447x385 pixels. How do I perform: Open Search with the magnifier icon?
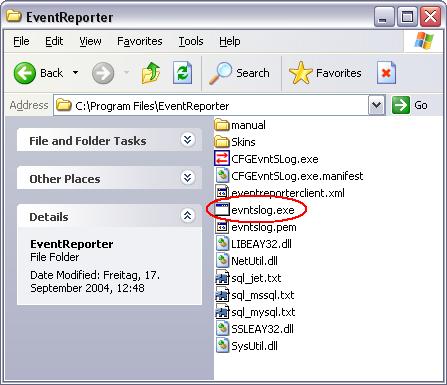220,73
